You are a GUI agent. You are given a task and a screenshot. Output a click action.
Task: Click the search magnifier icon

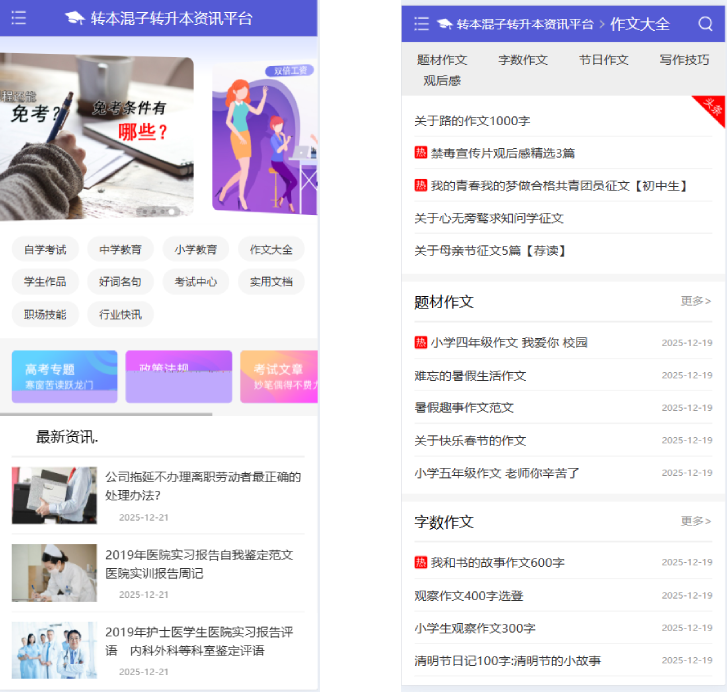(706, 24)
